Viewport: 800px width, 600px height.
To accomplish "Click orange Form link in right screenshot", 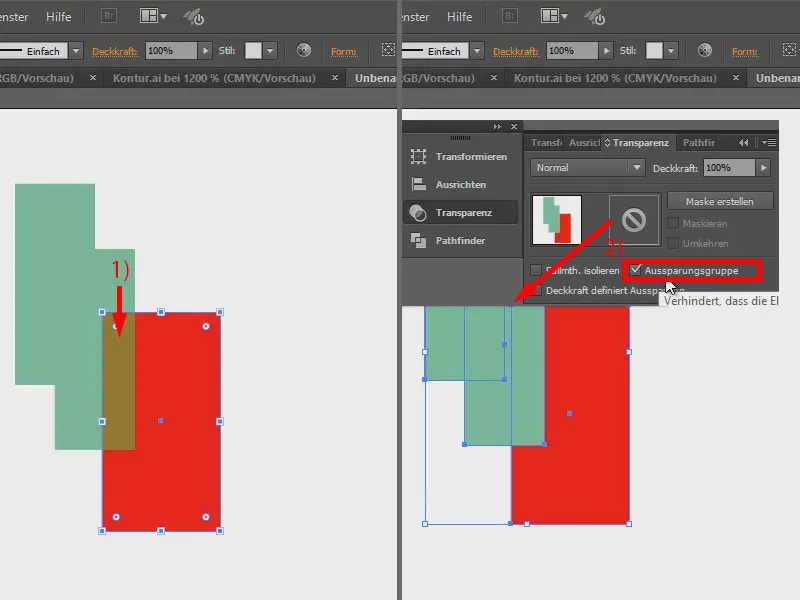I will [x=744, y=52].
